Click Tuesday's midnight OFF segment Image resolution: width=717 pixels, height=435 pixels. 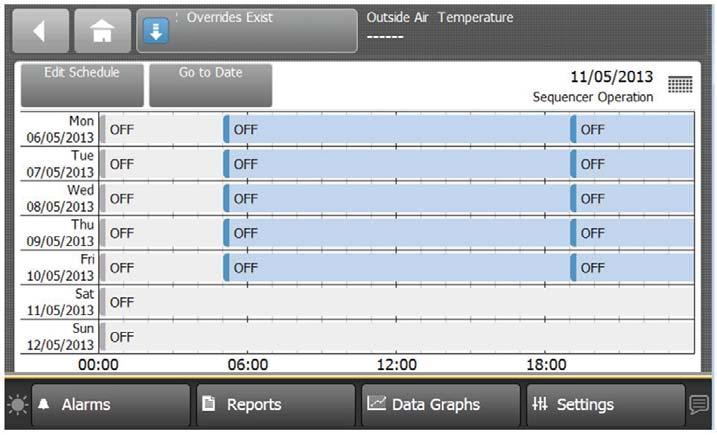pos(162,164)
